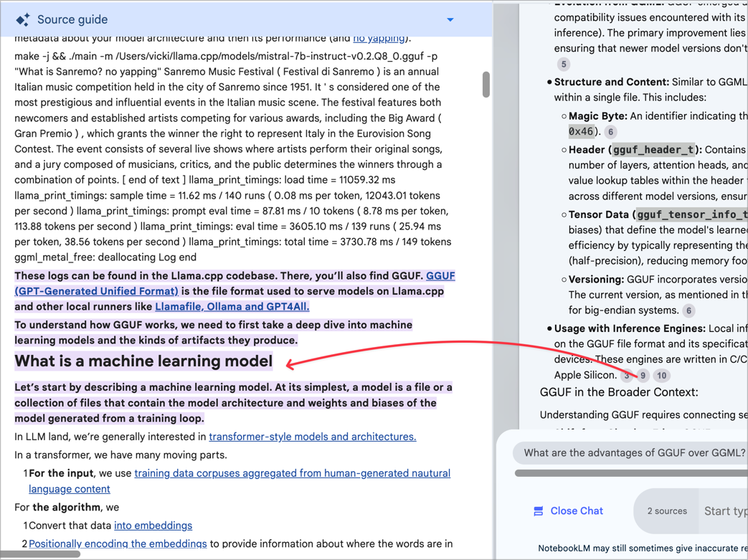Open citation 6 after big-endian systems
Screen dimensions: 748x560
(x=688, y=310)
